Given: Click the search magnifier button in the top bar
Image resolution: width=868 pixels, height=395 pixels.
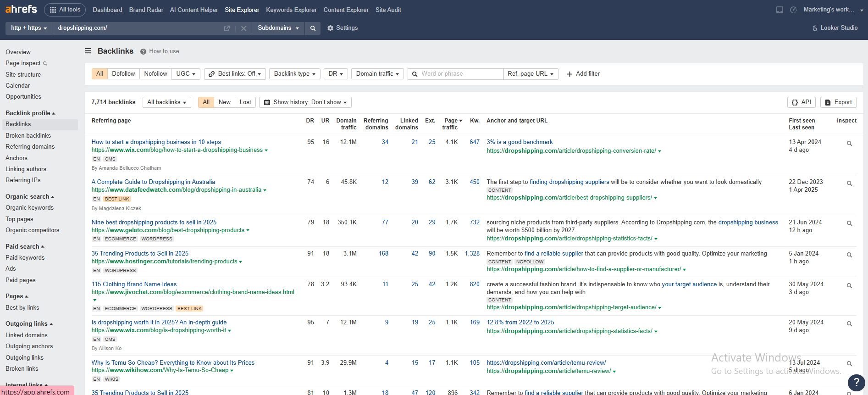Looking at the screenshot, I should click(x=313, y=28).
